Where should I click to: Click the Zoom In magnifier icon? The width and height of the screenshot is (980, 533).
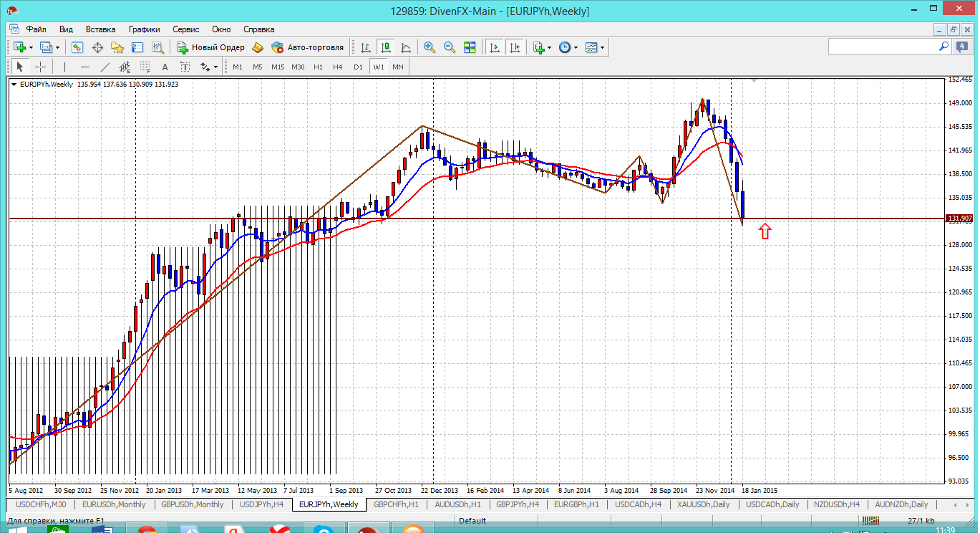click(x=430, y=47)
